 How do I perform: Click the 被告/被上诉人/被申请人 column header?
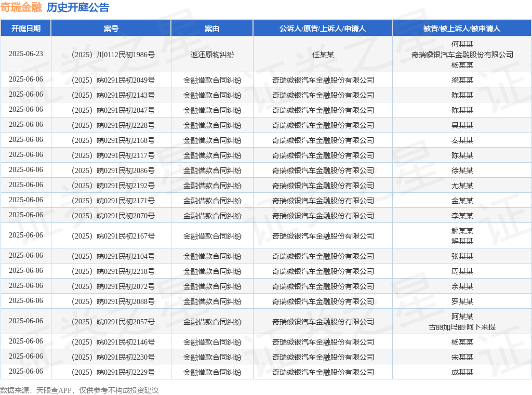pyautogui.click(x=462, y=29)
